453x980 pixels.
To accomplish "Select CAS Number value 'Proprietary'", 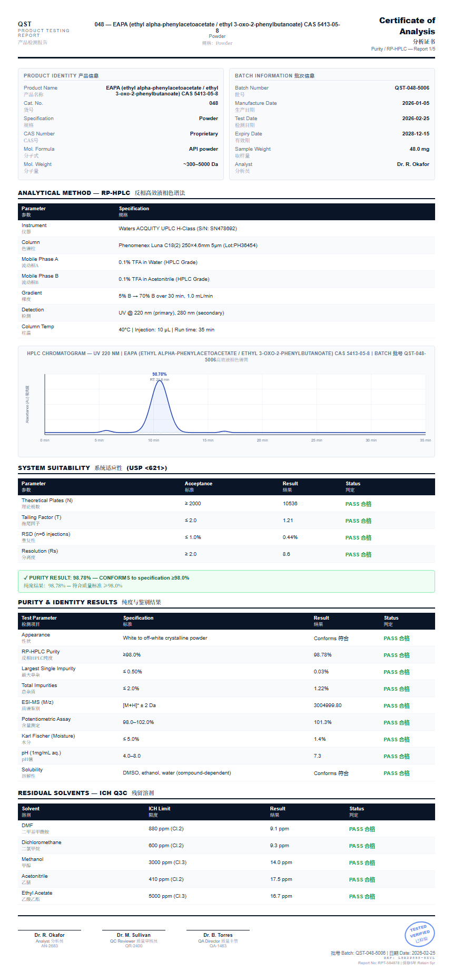I will (204, 134).
